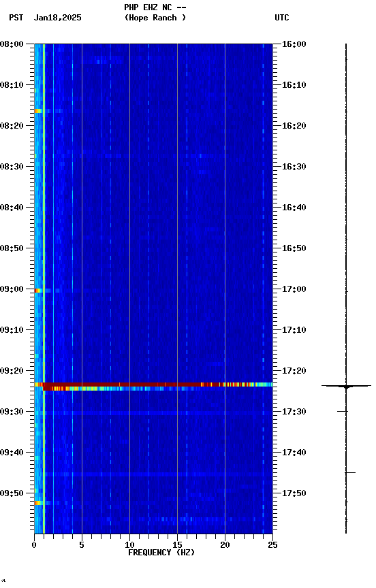Click the 17:20 UTC time label
Viewport: 376px width, 588px height.
point(294,371)
